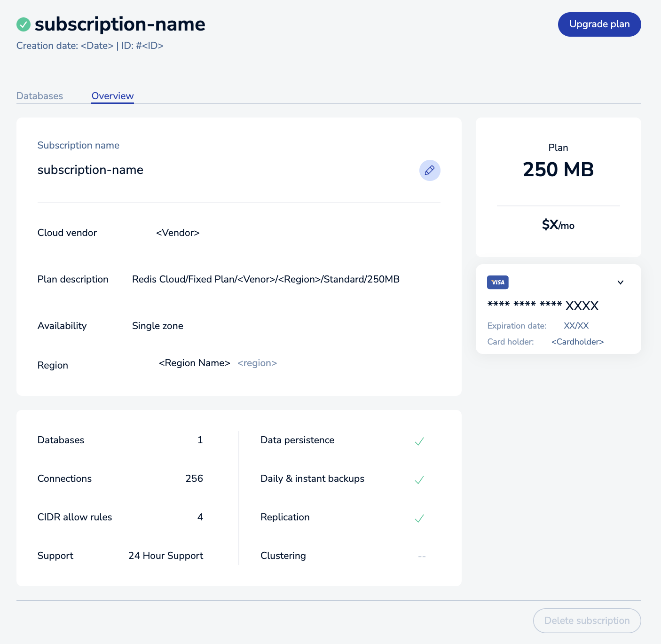The width and height of the screenshot is (661, 644).
Task: Click the Data persistence checkmark
Action: [x=419, y=441]
